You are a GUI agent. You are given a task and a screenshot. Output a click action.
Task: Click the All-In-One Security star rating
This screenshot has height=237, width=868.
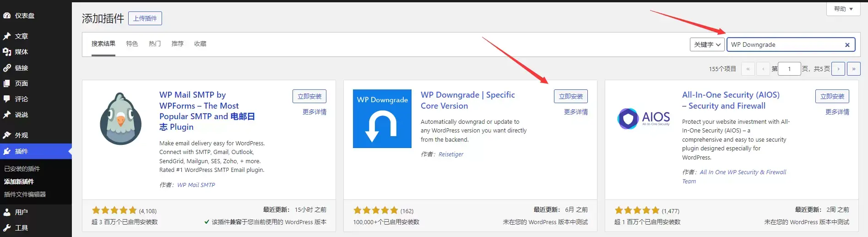tap(637, 210)
